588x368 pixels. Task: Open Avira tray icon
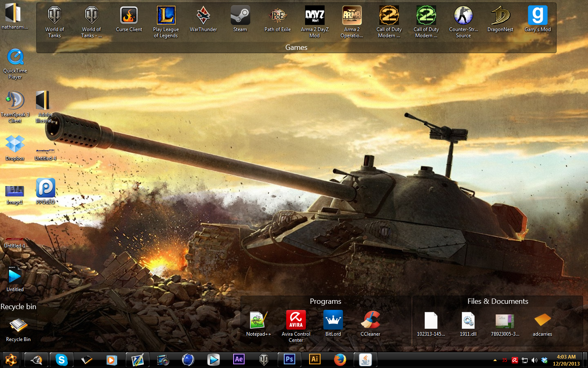[515, 360]
